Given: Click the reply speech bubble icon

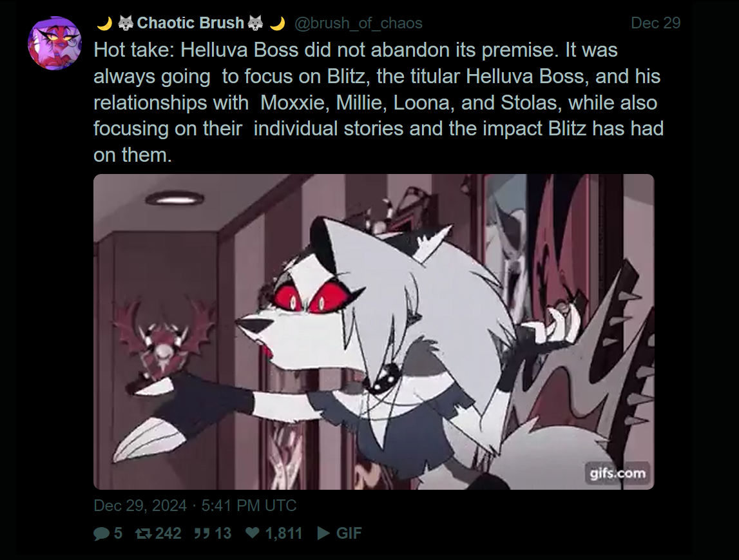Looking at the screenshot, I should (101, 534).
